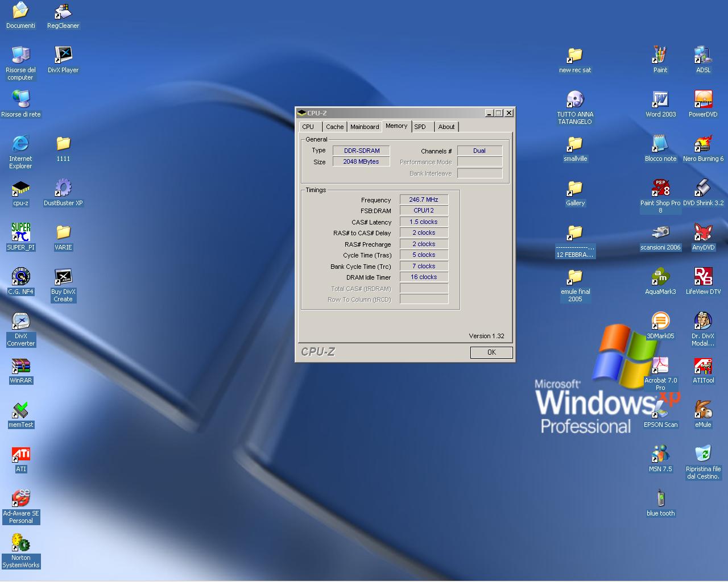The width and height of the screenshot is (728, 582).
Task: Launch Norton SystemWorks icon
Action: click(20, 551)
